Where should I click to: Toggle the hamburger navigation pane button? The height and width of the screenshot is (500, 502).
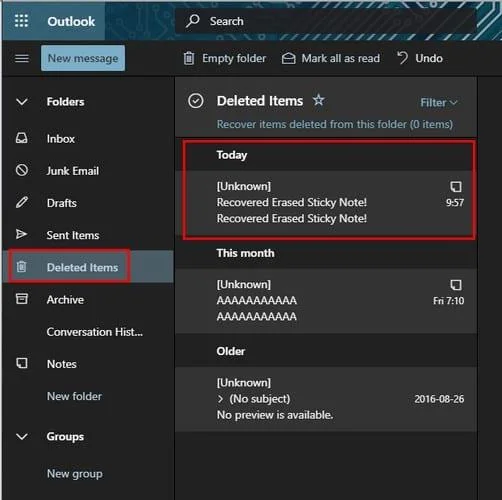point(22,59)
